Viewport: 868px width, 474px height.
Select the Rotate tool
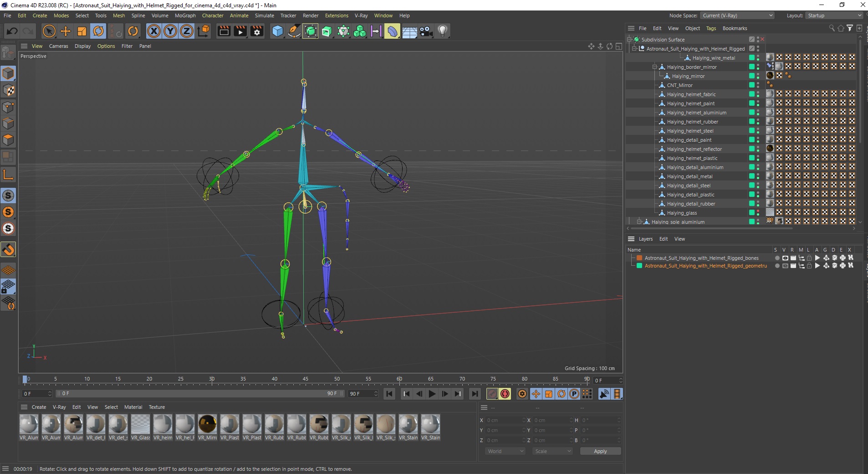98,31
